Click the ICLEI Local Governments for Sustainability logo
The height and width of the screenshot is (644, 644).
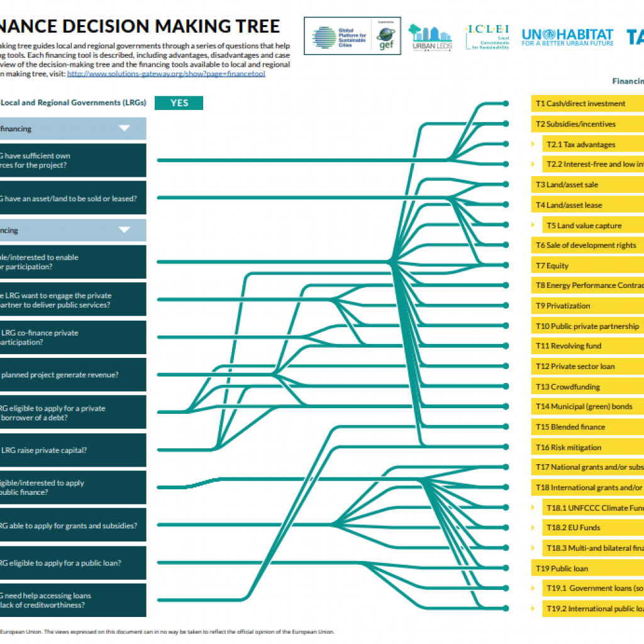coord(488,37)
